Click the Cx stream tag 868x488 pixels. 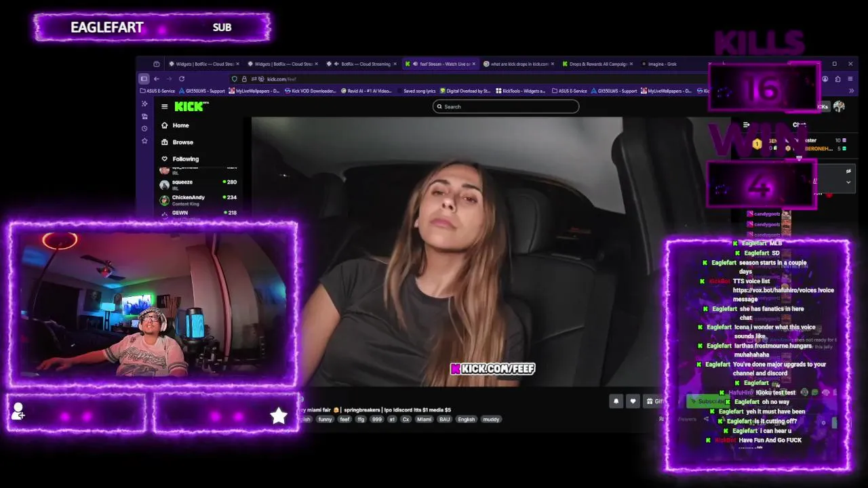406,420
